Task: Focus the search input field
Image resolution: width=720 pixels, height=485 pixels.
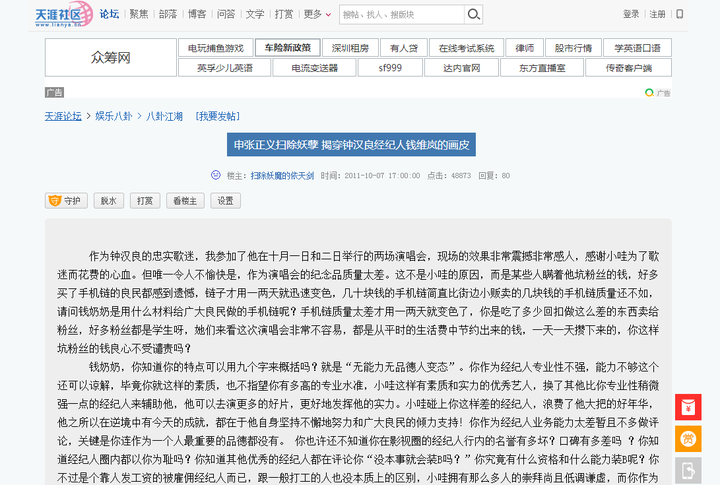Action: tap(402, 15)
